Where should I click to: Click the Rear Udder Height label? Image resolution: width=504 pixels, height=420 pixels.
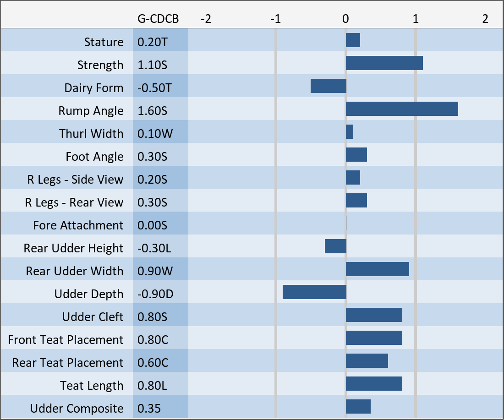(x=73, y=248)
